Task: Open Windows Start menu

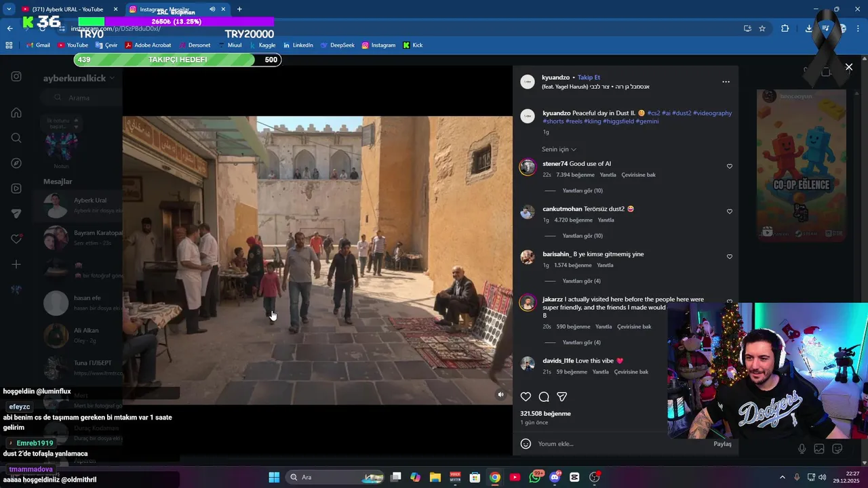Action: coord(274,477)
